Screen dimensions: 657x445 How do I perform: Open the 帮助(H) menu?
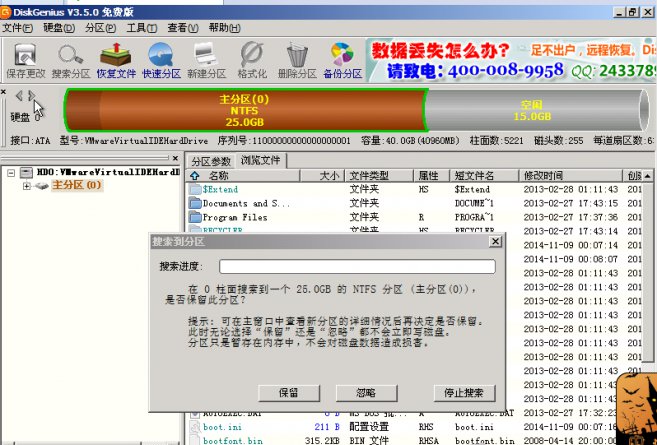pos(225,28)
